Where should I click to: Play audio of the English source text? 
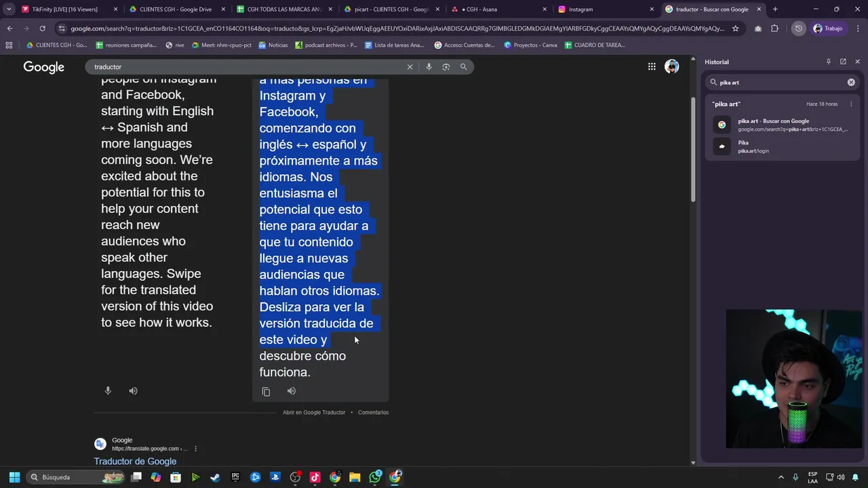click(x=134, y=391)
